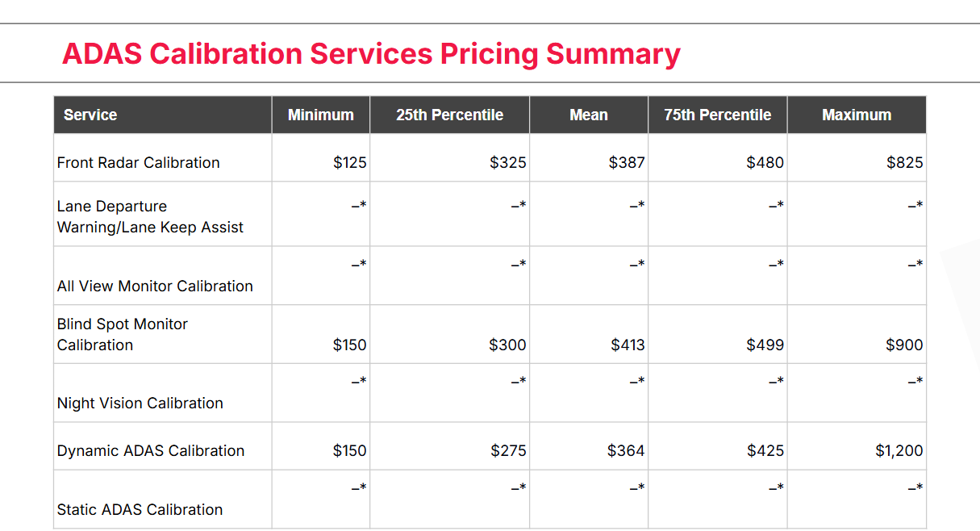Select the $1,200 Dynamic ADAS maximum price
Image resolution: width=980 pixels, height=531 pixels.
coord(899,450)
